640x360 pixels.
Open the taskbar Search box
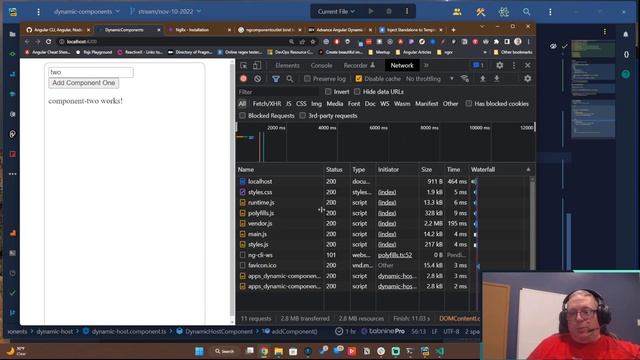click(x=225, y=351)
